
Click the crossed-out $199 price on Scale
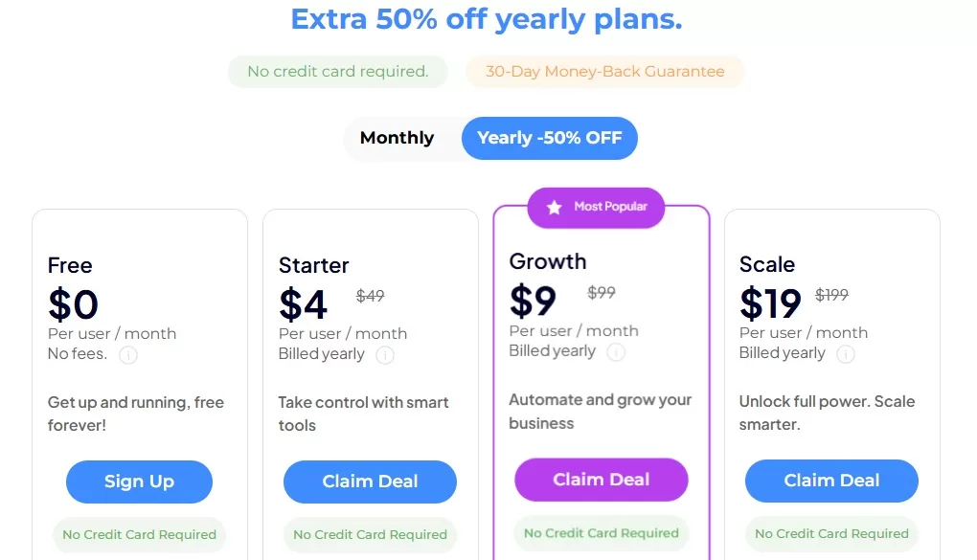[x=831, y=296]
